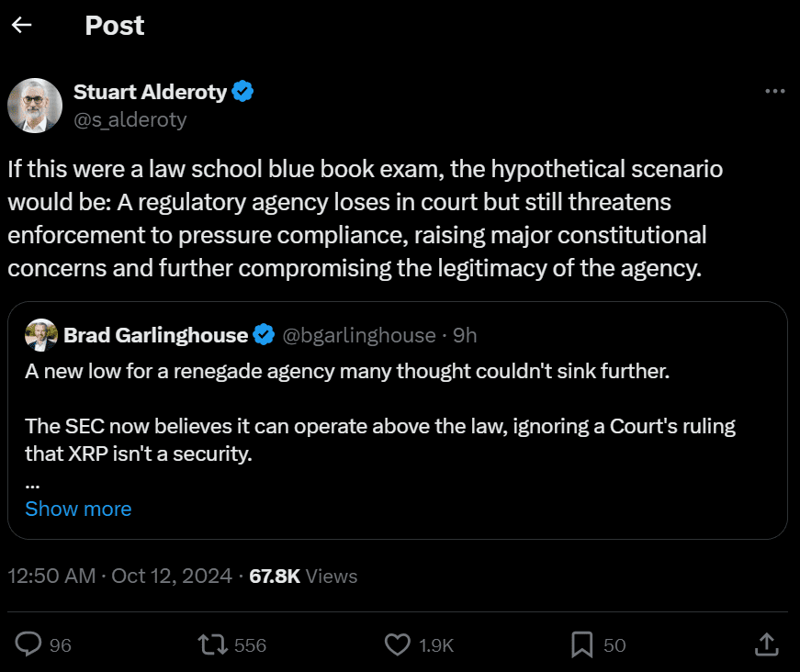
Task: Open the 12:50 AM Oct 12, 2024 timestamp
Action: [x=118, y=576]
